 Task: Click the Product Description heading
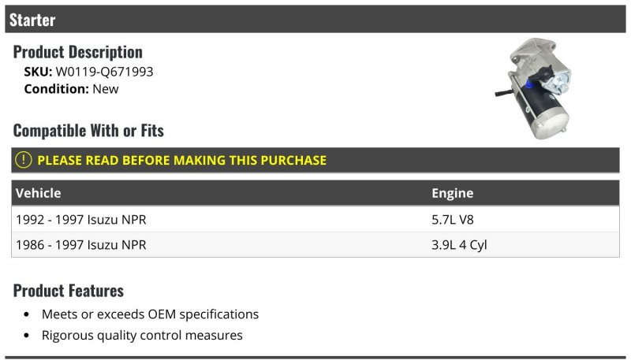(x=78, y=52)
